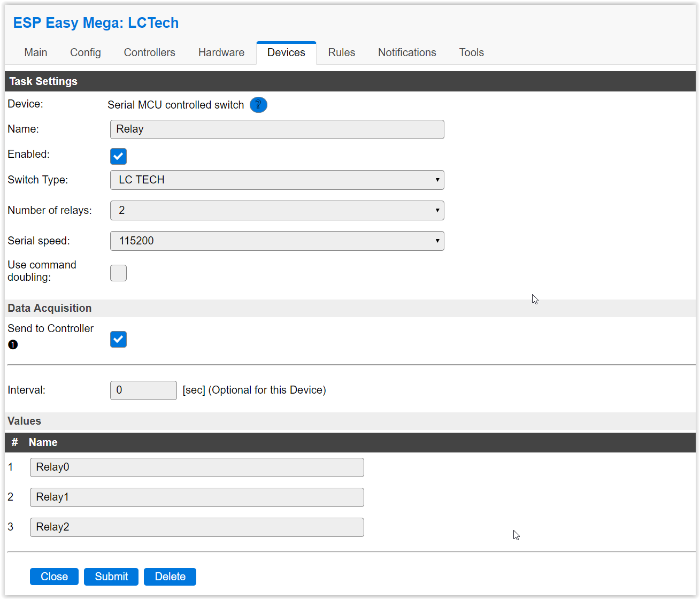Open the Controllers tab
700x599 pixels.
click(x=150, y=52)
